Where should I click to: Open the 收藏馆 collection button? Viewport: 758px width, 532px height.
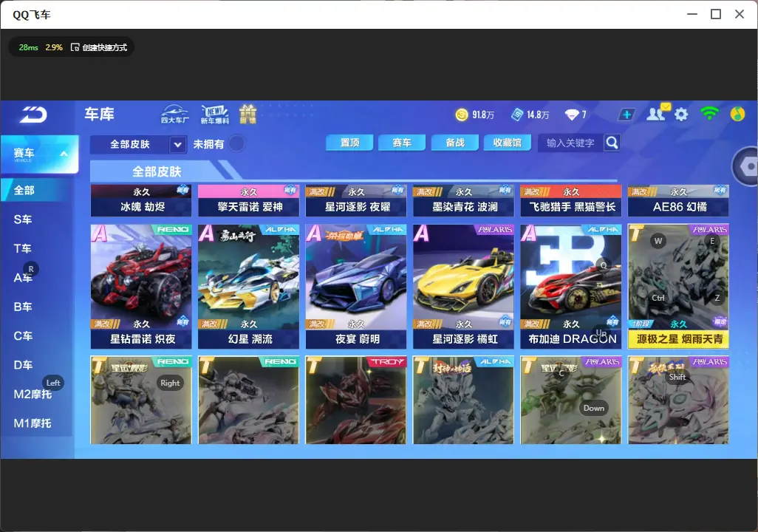(507, 143)
